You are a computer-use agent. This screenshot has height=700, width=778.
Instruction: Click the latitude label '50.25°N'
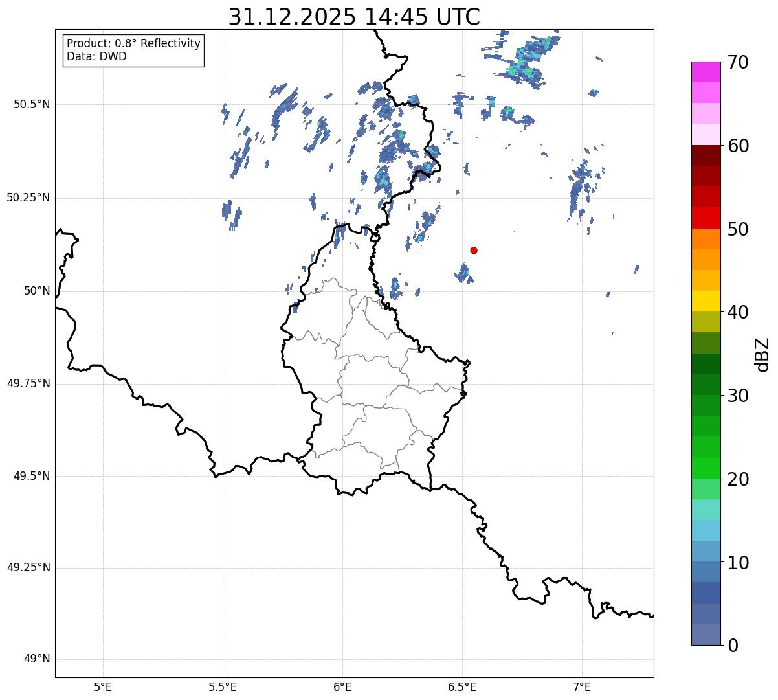click(28, 198)
